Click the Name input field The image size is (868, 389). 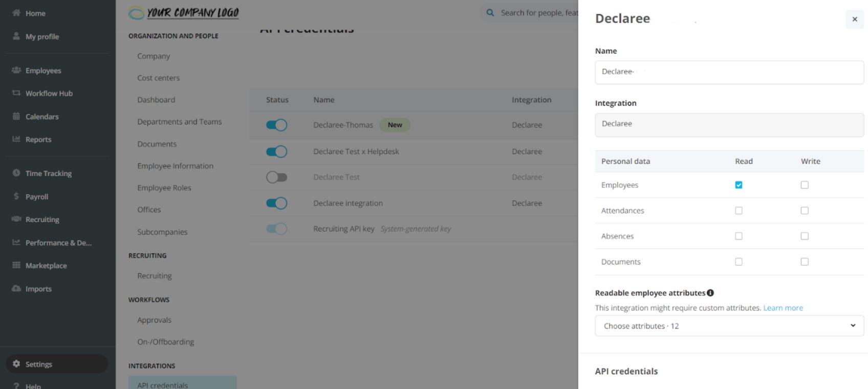coord(729,72)
